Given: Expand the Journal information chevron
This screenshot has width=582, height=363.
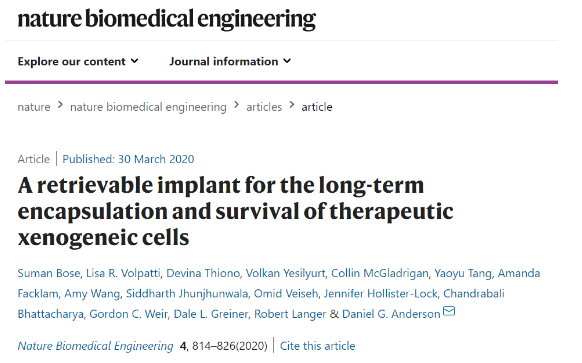Looking at the screenshot, I should point(287,60).
